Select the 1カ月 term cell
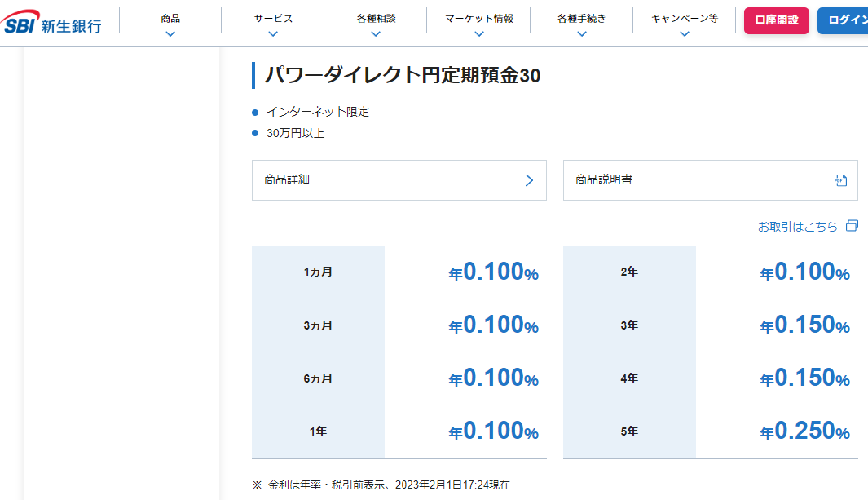Image resolution: width=868 pixels, height=500 pixels. pyautogui.click(x=319, y=272)
